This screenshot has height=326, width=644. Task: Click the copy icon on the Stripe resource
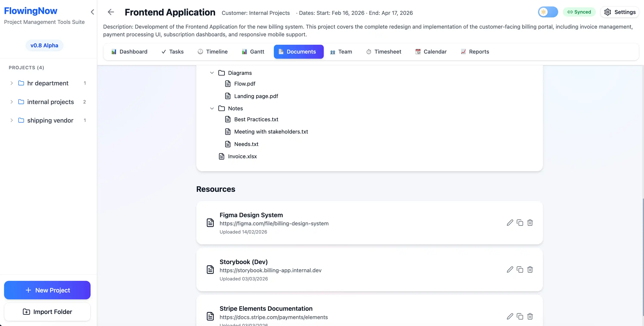coord(520,316)
